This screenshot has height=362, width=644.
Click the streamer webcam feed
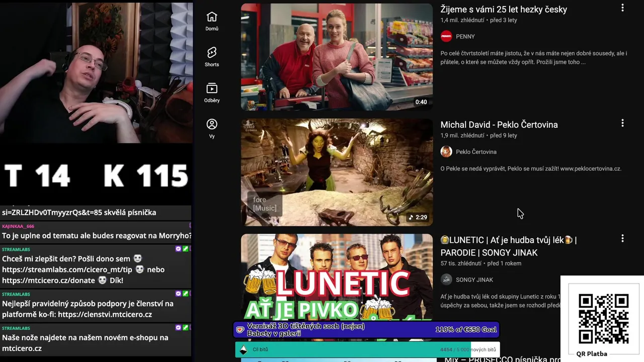96,73
